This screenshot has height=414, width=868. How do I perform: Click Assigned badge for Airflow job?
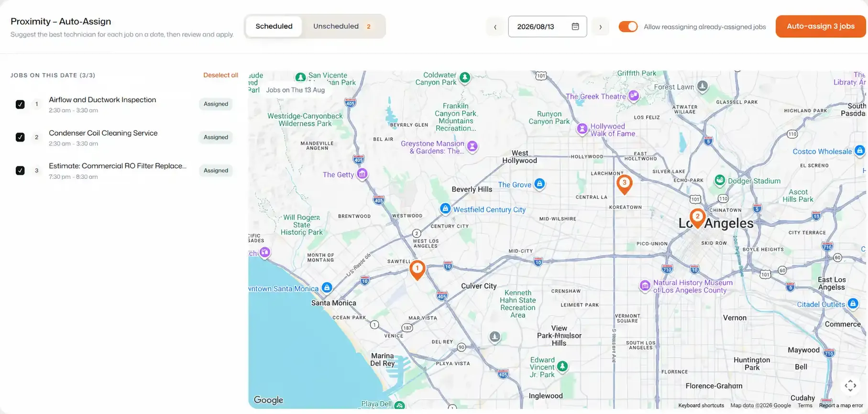coord(216,104)
